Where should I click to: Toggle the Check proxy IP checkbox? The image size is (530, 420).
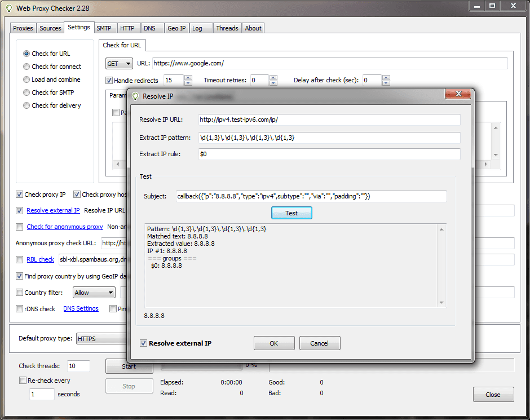tap(19, 194)
